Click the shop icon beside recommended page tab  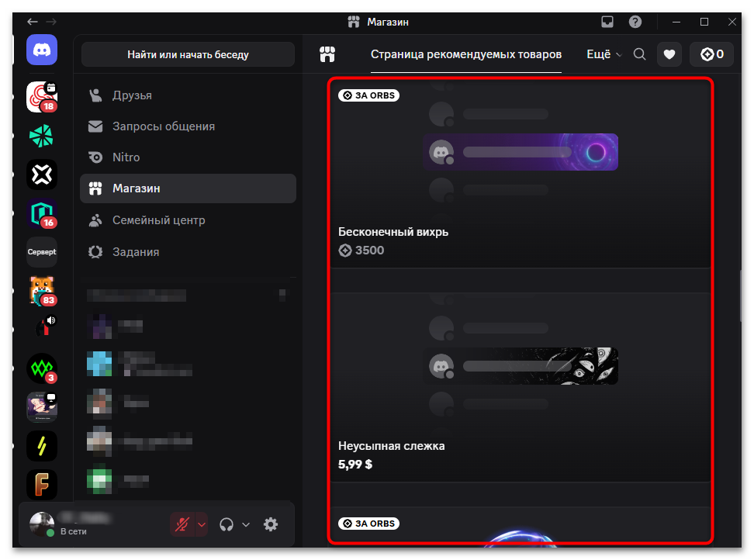point(327,54)
